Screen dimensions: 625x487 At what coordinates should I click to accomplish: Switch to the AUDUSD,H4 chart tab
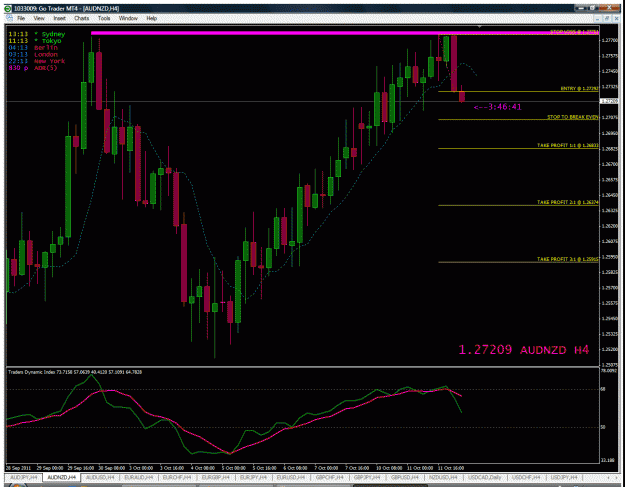click(100, 477)
